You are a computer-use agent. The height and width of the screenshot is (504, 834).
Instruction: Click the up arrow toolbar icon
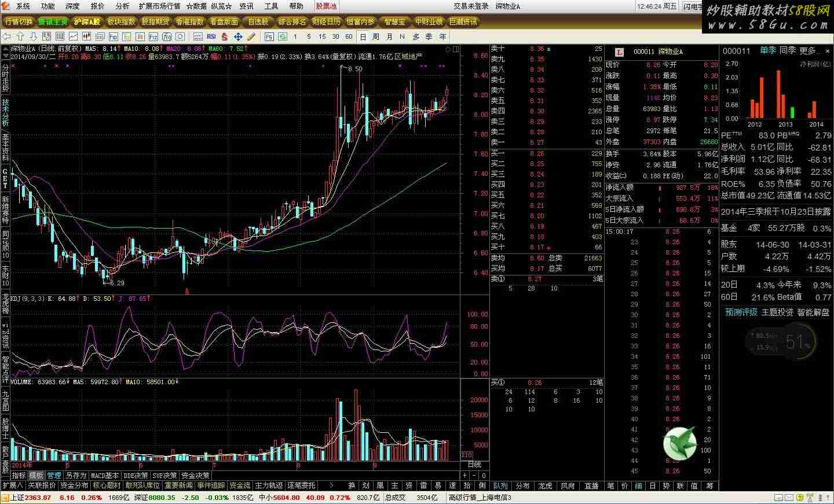click(x=20, y=36)
